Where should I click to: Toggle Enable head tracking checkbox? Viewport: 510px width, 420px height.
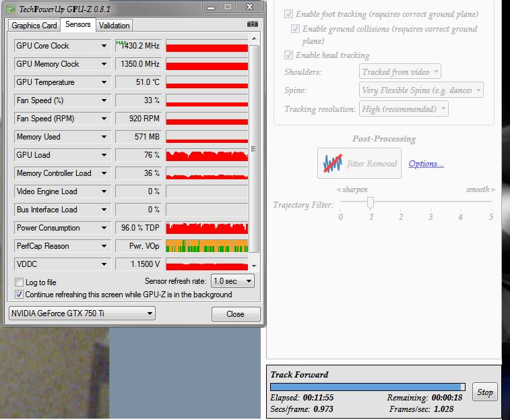coord(288,55)
